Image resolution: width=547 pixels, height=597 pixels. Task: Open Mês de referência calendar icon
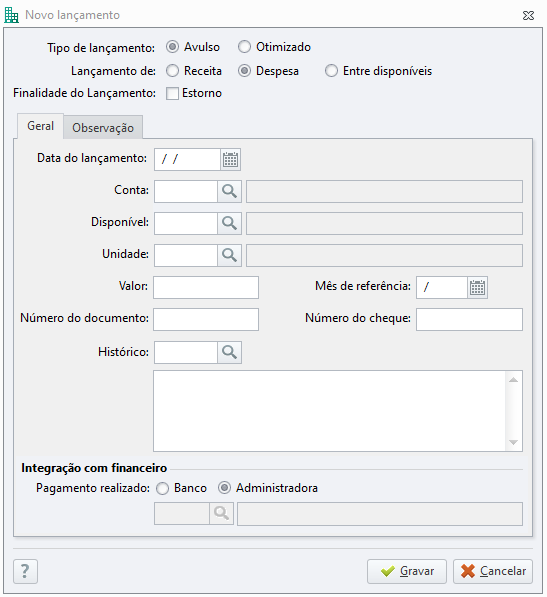coord(477,287)
